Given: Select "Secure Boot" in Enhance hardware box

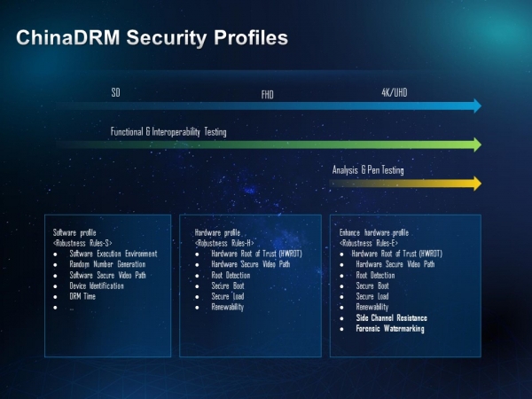Looking at the screenshot, I should coord(372,286).
